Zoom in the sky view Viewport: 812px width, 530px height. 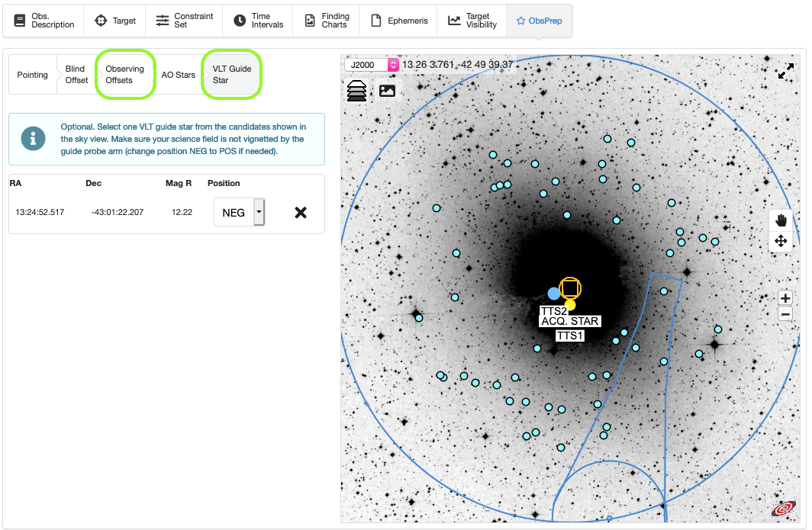pos(785,298)
